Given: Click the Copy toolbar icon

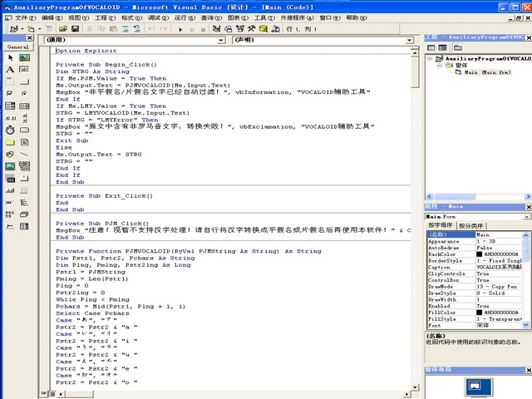Looking at the screenshot, I should coord(101,29).
